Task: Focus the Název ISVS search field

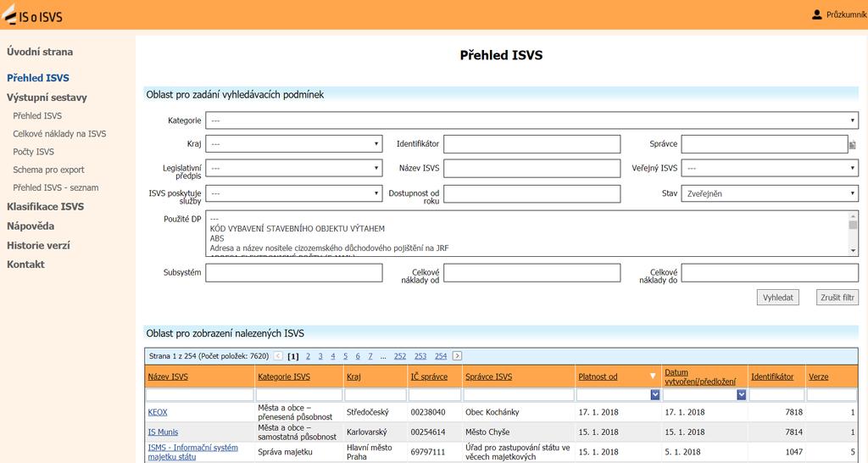Action: (532, 168)
